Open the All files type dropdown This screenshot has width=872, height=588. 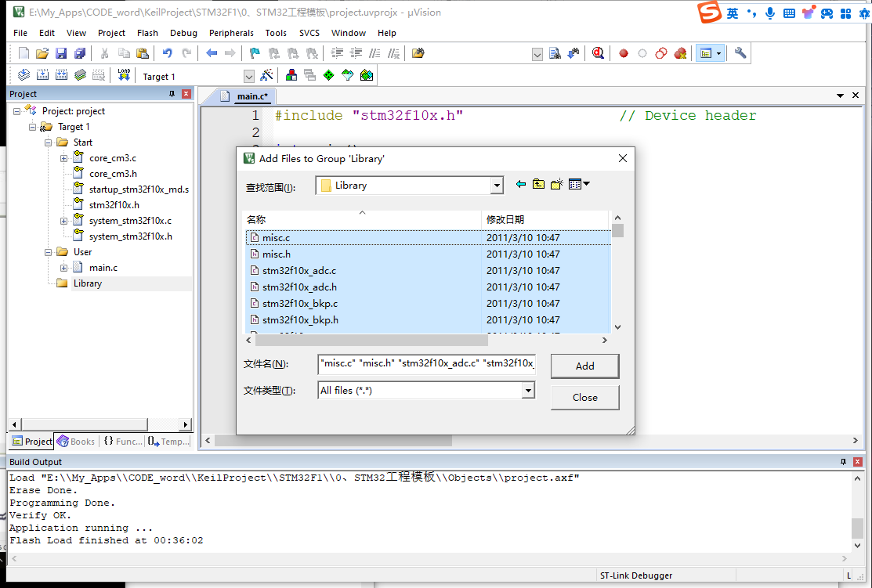[528, 391]
